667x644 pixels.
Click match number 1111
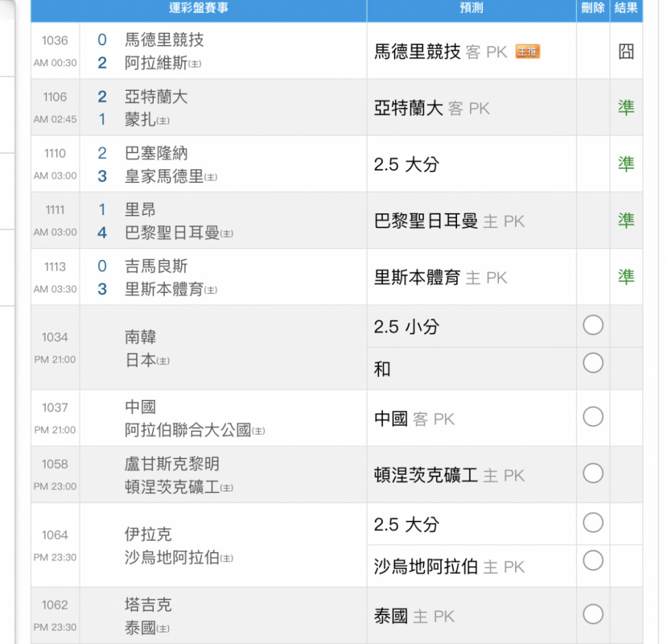(x=55, y=210)
